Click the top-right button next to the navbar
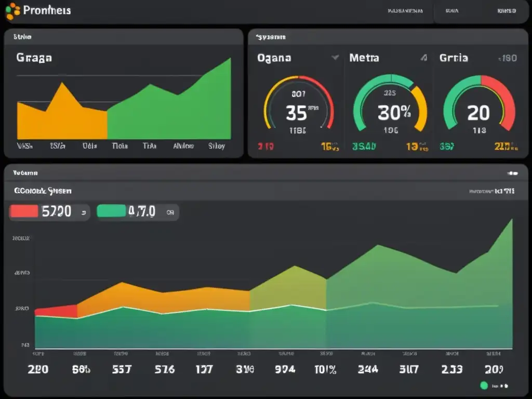532x399 pixels. tap(506, 9)
